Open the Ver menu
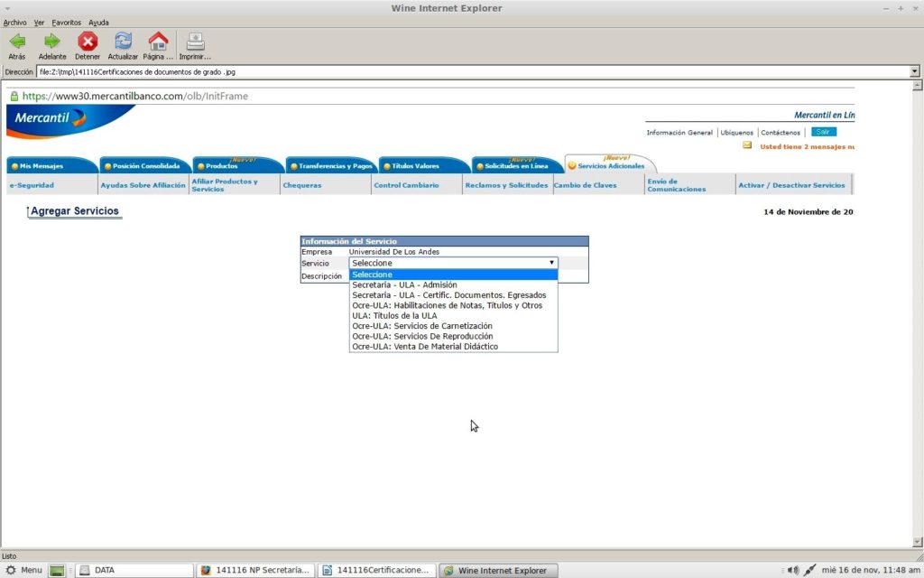924x578 pixels. pyautogui.click(x=39, y=23)
